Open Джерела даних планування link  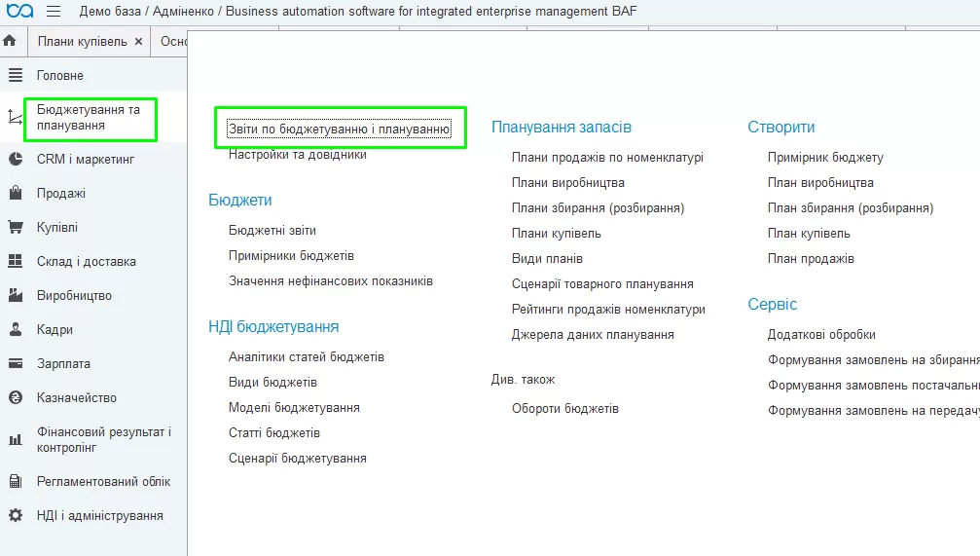click(x=593, y=335)
